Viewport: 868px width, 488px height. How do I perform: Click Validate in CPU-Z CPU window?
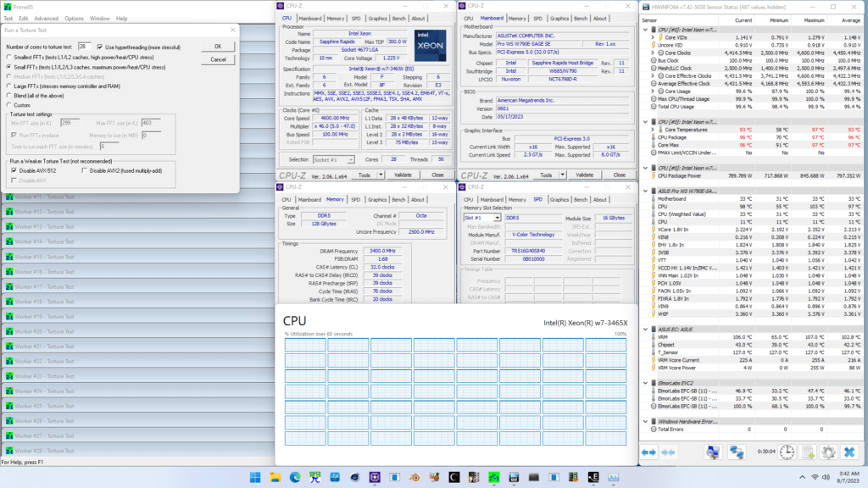(403, 175)
